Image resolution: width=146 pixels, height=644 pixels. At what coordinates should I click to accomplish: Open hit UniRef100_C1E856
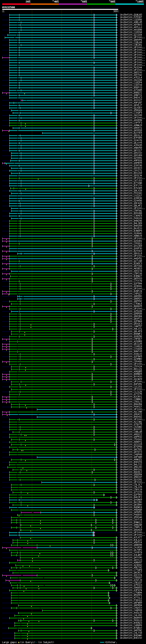(131, 20)
